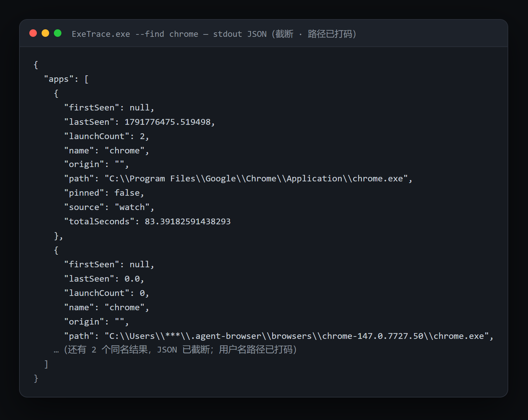Click the truncation note "还有 2 个同名结果"
The width and height of the screenshot is (528, 420).
108,350
